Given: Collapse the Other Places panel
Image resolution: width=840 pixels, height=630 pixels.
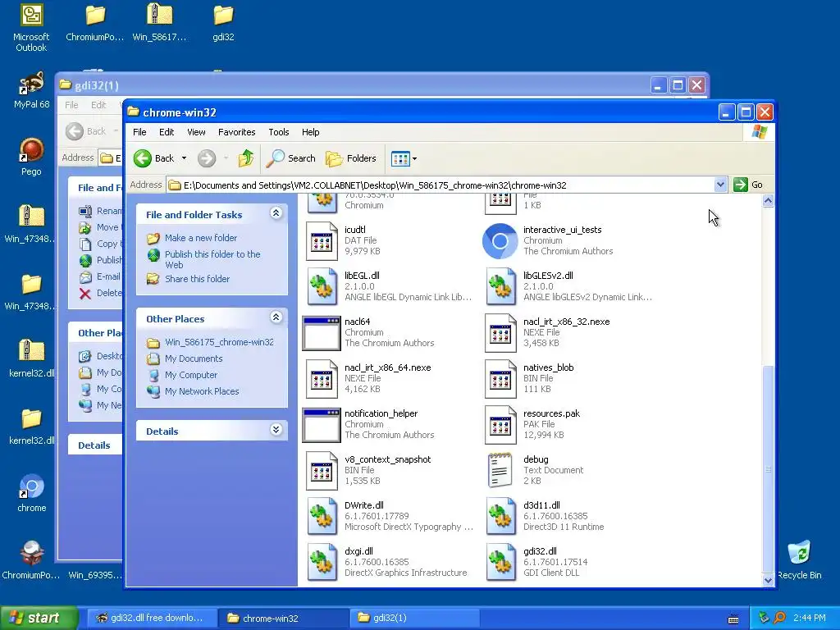Looking at the screenshot, I should [x=276, y=317].
